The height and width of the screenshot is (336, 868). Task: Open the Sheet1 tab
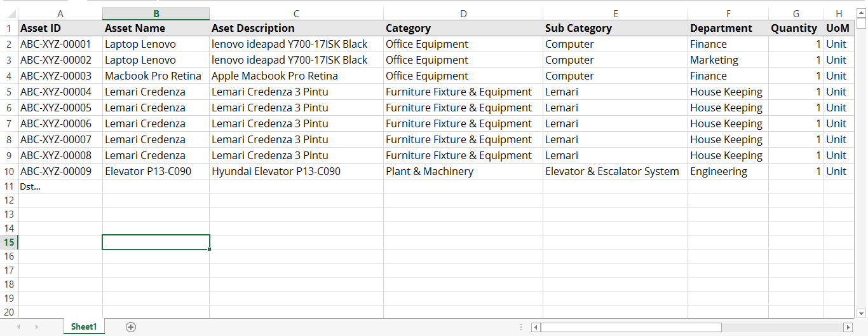[84, 327]
